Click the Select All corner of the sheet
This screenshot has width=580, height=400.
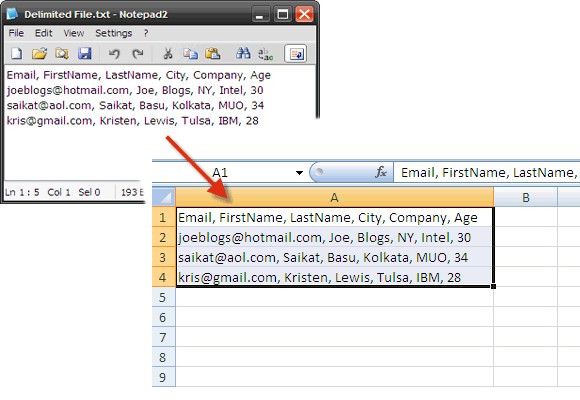click(x=164, y=197)
